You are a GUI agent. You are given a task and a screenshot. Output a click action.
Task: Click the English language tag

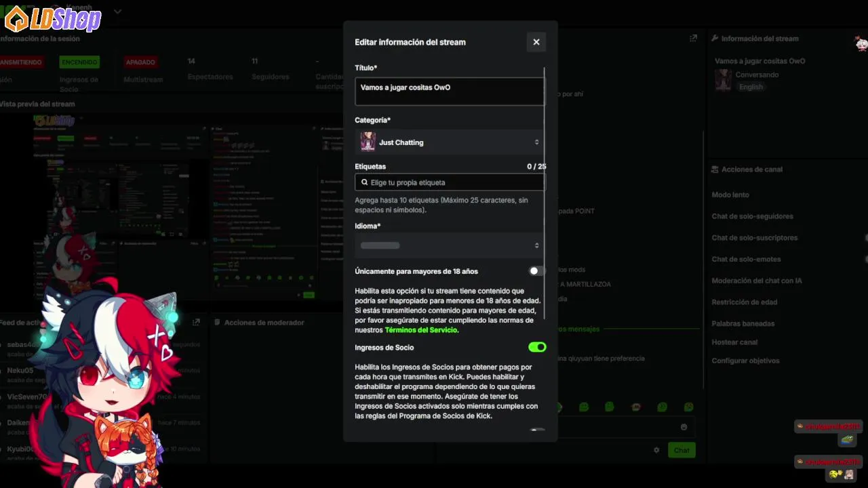pos(751,87)
